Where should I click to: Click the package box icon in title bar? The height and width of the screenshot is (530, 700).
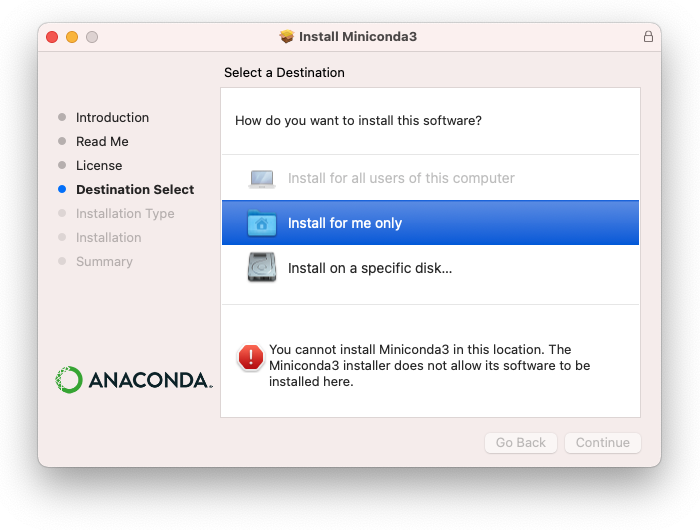(x=287, y=37)
